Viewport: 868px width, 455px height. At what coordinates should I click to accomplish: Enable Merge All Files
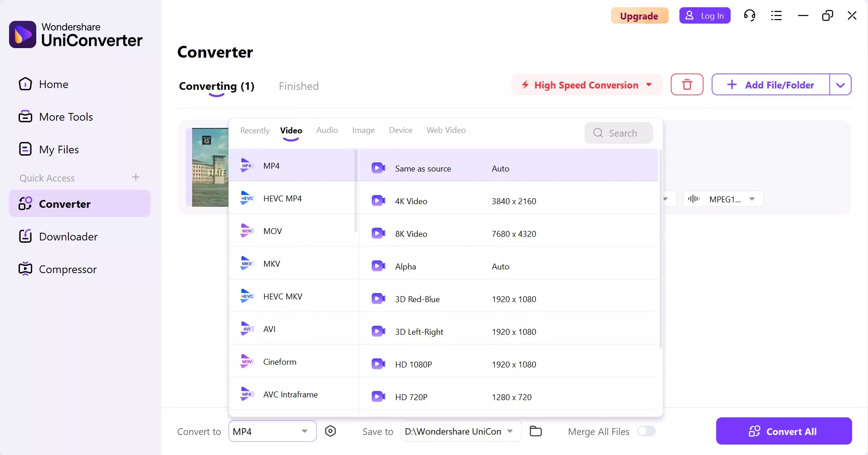point(646,431)
